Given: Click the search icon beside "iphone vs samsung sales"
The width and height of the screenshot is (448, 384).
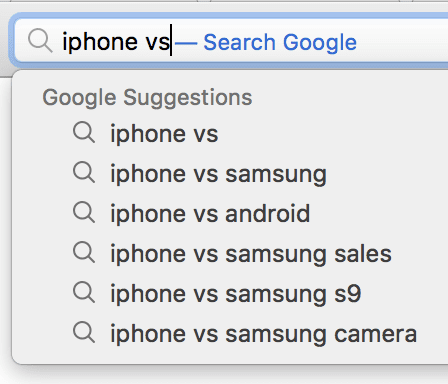Looking at the screenshot, I should click(x=84, y=253).
